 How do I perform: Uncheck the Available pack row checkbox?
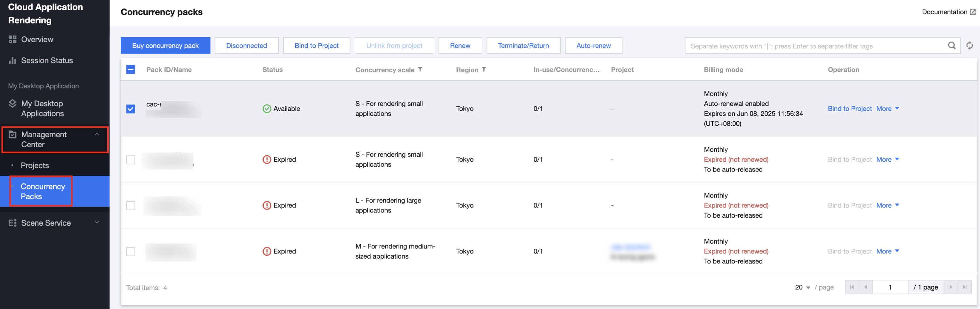tap(131, 109)
